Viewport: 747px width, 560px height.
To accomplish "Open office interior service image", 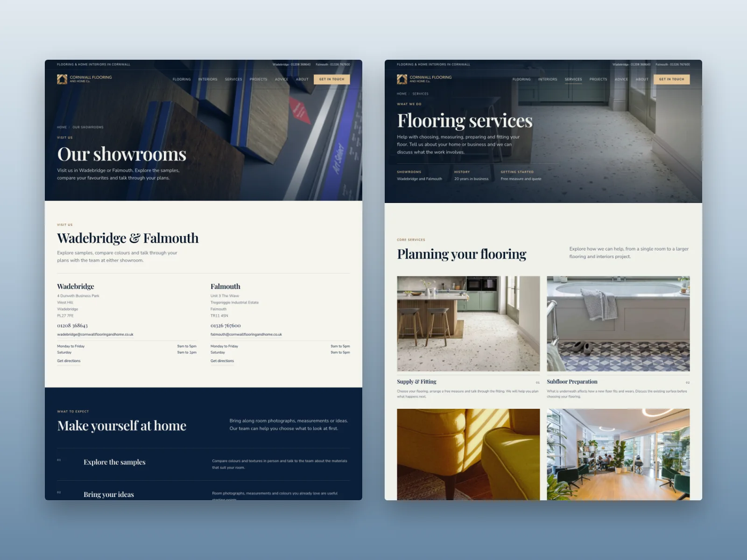I will point(618,455).
